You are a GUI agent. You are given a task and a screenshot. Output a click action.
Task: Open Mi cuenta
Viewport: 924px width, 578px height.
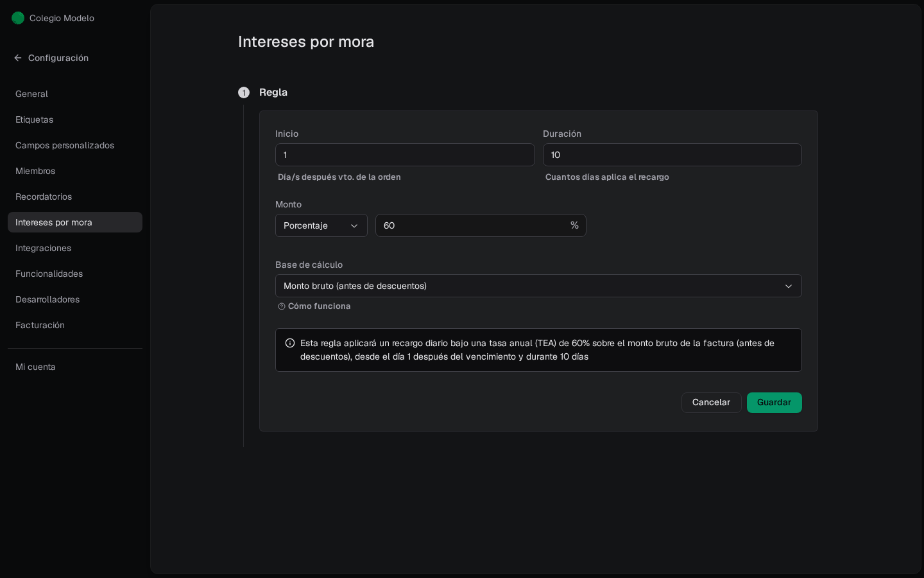[75, 367]
